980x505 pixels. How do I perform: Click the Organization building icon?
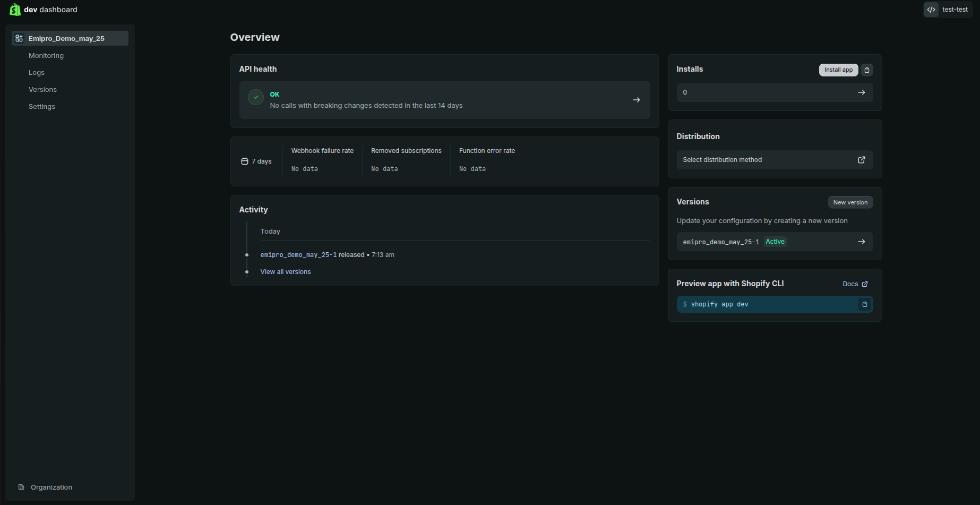(x=21, y=487)
